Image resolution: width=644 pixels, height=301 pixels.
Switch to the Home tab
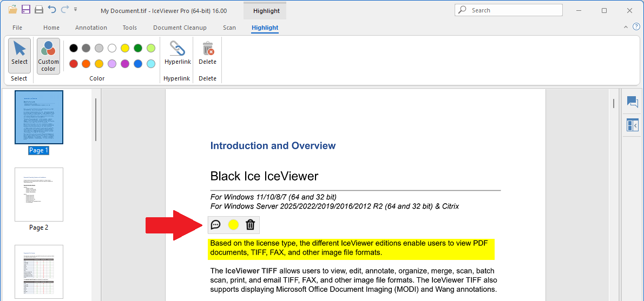click(x=51, y=28)
